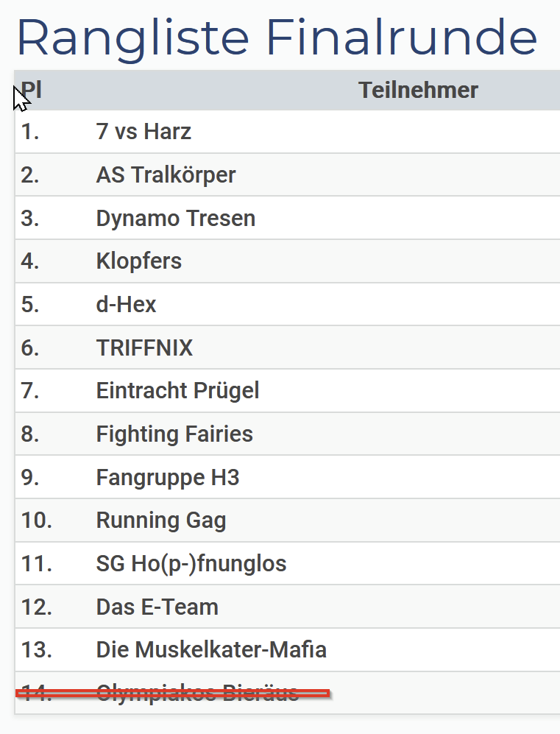
Task: Click "Das E-Team" in the list
Action: tap(157, 607)
